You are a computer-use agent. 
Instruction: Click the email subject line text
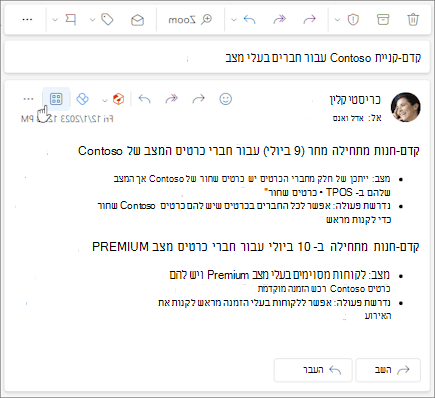coord(323,58)
